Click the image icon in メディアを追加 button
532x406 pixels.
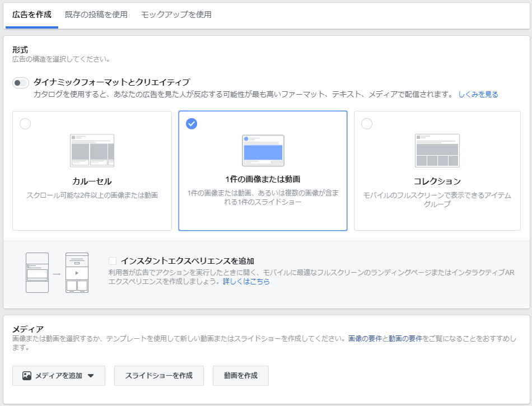point(27,375)
